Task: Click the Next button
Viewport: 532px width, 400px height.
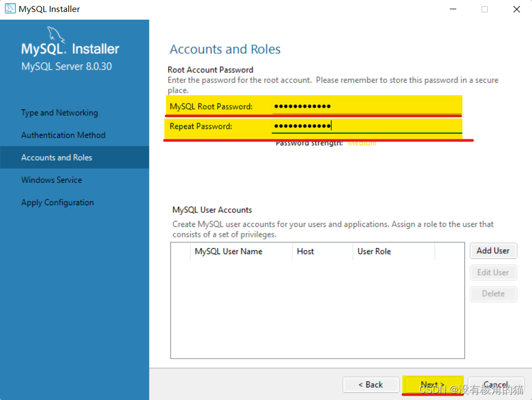Action: click(x=433, y=385)
